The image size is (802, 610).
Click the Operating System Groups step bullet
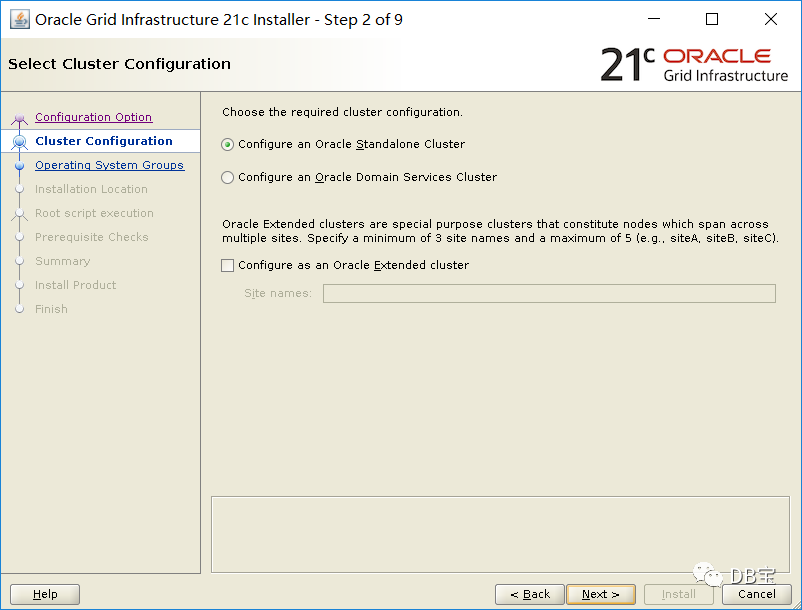pos(19,166)
